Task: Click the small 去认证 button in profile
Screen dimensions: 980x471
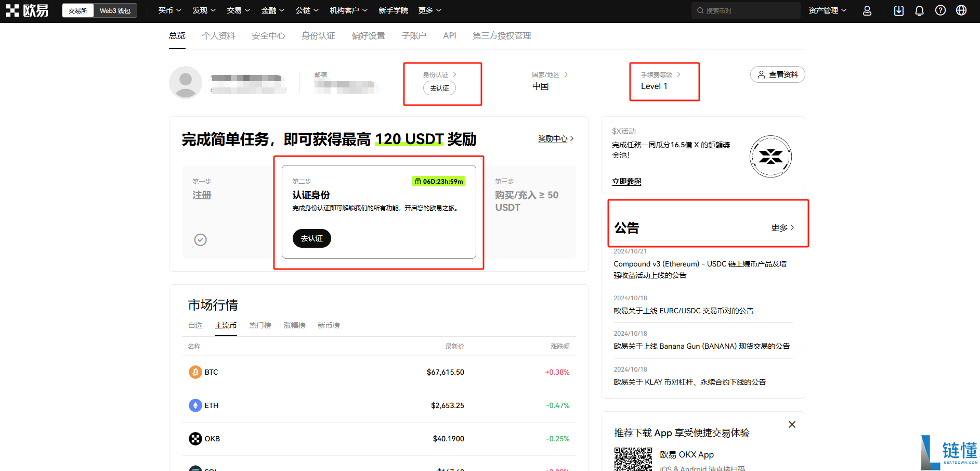Action: (439, 88)
